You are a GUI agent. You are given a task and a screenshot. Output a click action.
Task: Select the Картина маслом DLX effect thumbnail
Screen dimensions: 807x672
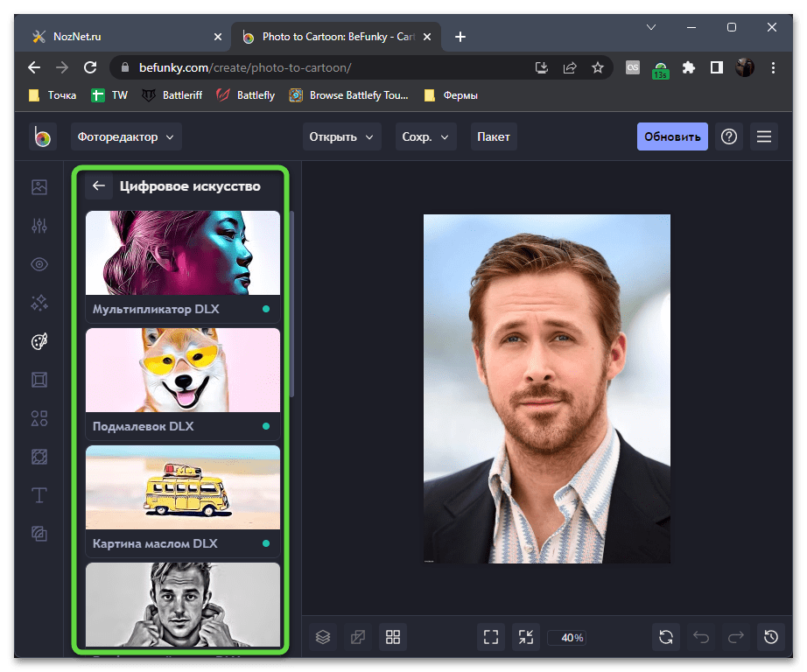pyautogui.click(x=183, y=487)
